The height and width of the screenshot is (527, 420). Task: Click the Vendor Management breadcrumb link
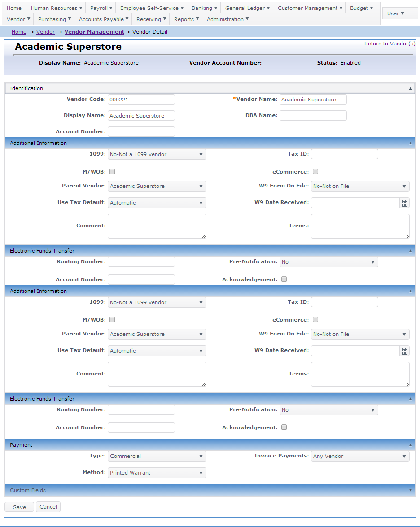94,32
